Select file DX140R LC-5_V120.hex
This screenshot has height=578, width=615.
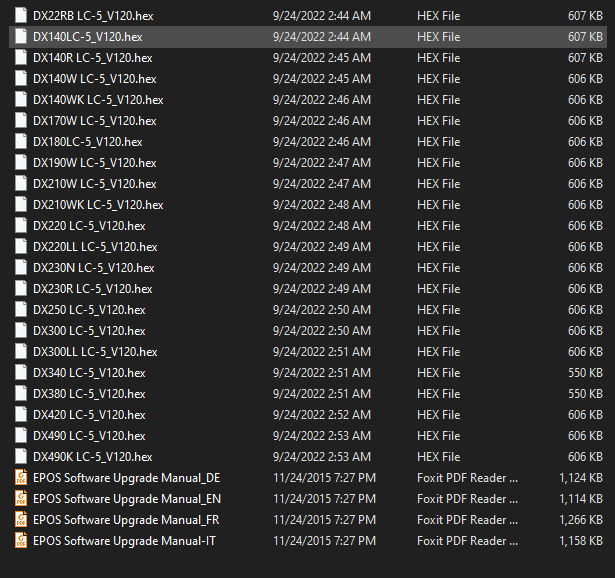pos(92,58)
